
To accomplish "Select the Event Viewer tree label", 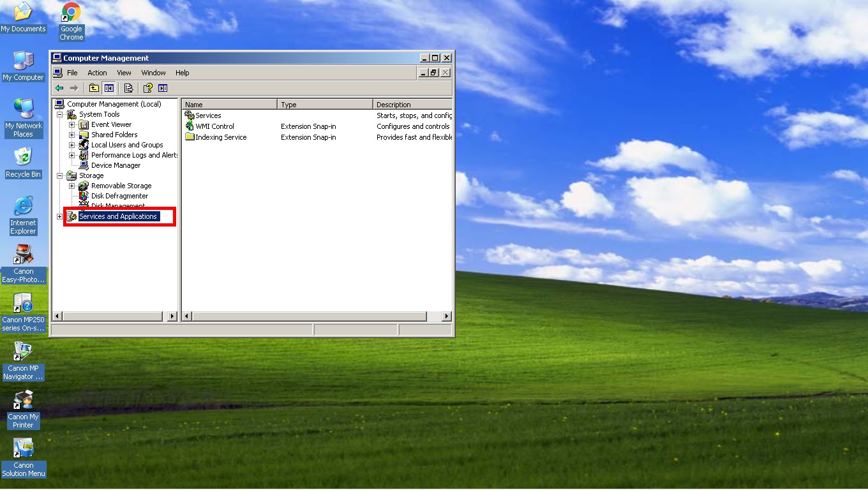I will (x=111, y=124).
